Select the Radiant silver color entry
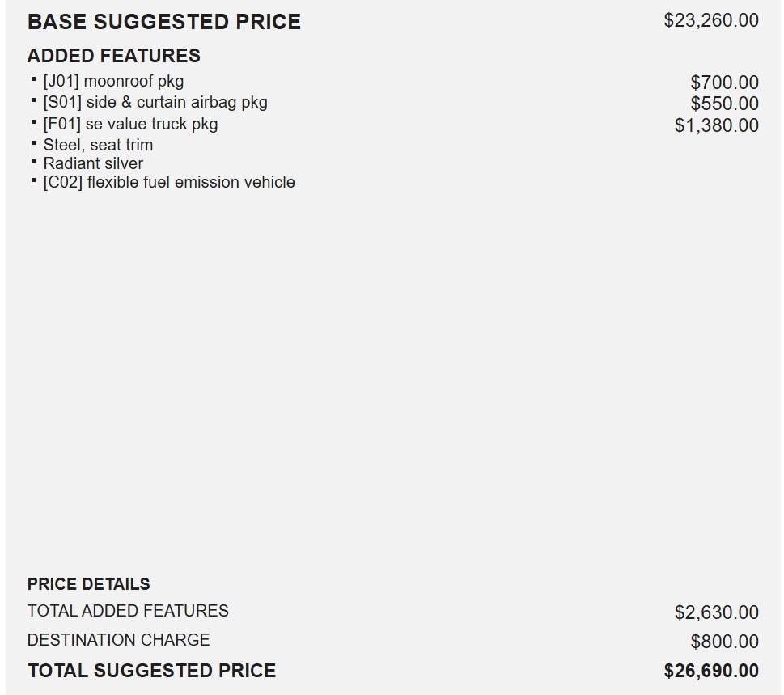 pyautogui.click(x=93, y=163)
